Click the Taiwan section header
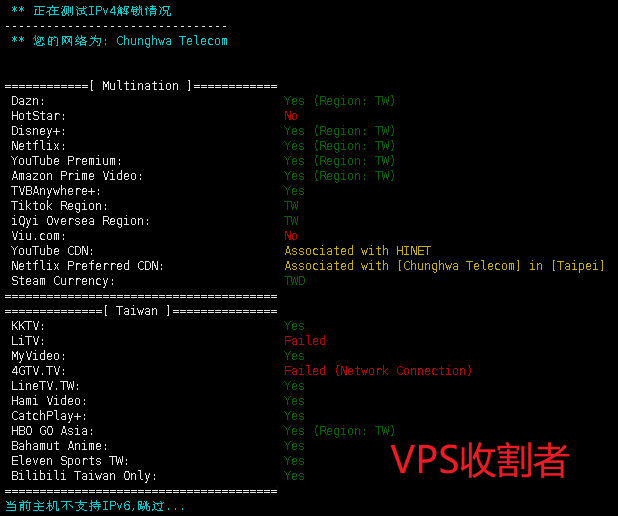 coord(141,311)
